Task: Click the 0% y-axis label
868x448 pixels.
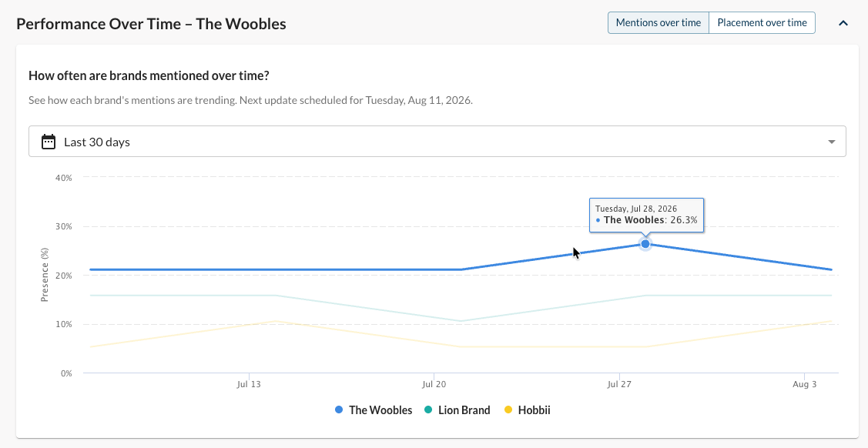Action: (x=66, y=373)
